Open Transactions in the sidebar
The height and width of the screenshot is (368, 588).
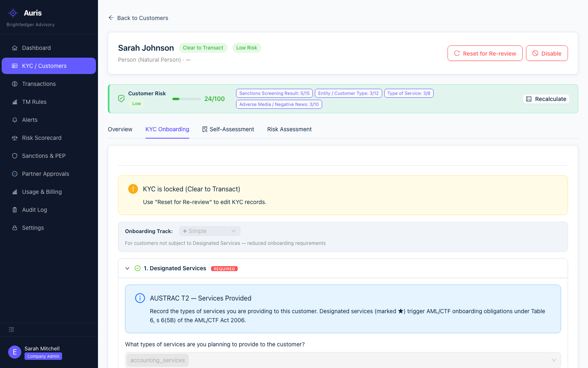49,84
